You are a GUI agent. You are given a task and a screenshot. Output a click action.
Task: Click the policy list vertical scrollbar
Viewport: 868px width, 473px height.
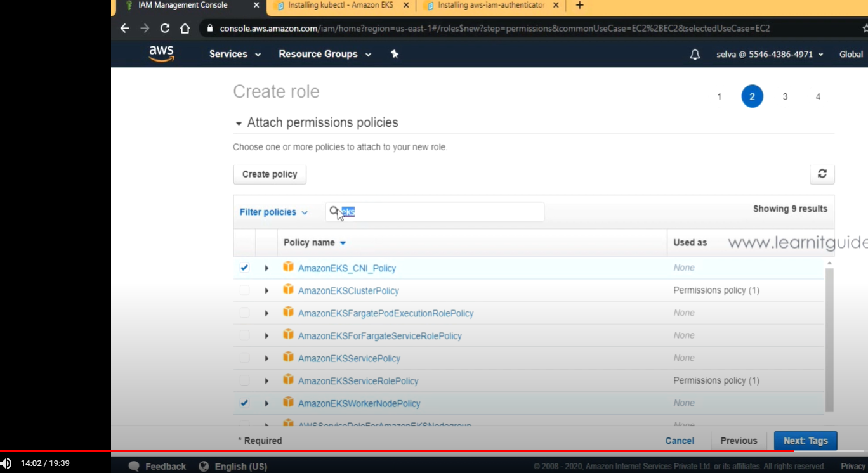coord(829,339)
